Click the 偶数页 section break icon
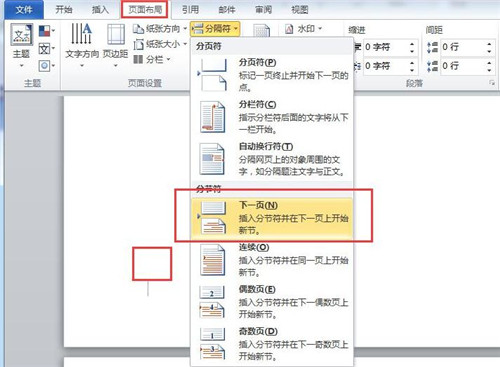 point(212,302)
